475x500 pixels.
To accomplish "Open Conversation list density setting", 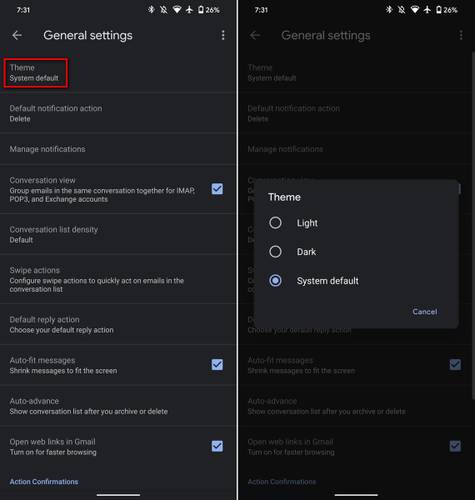I will tap(118, 234).
